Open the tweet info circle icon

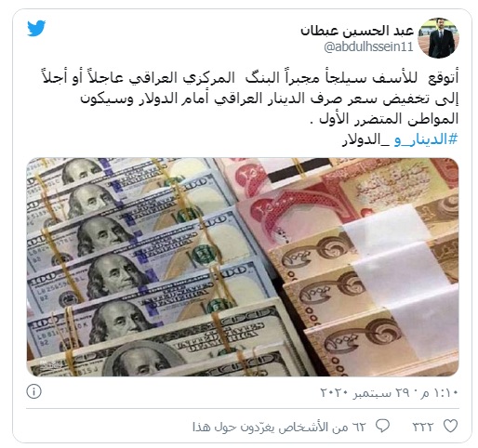(33, 391)
